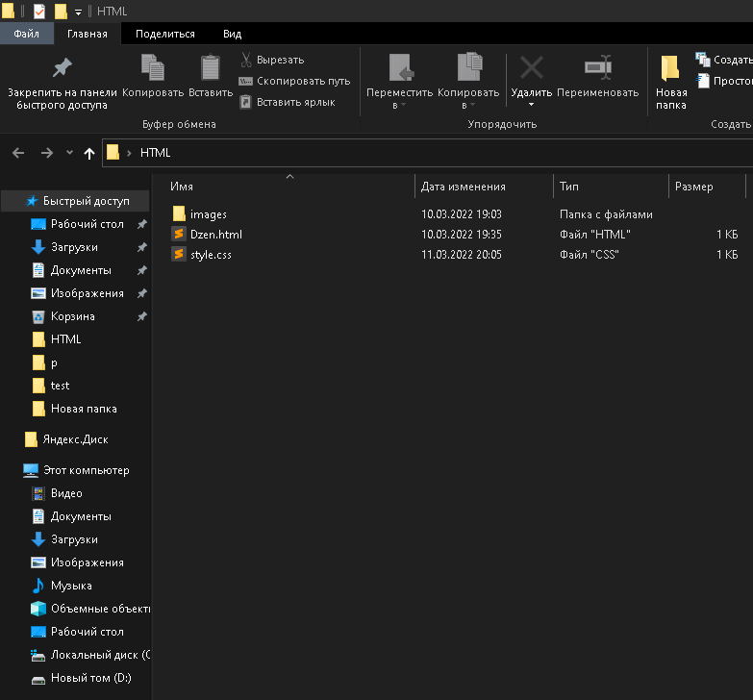Go up one folder level
This screenshot has height=700, width=753.
[x=89, y=153]
